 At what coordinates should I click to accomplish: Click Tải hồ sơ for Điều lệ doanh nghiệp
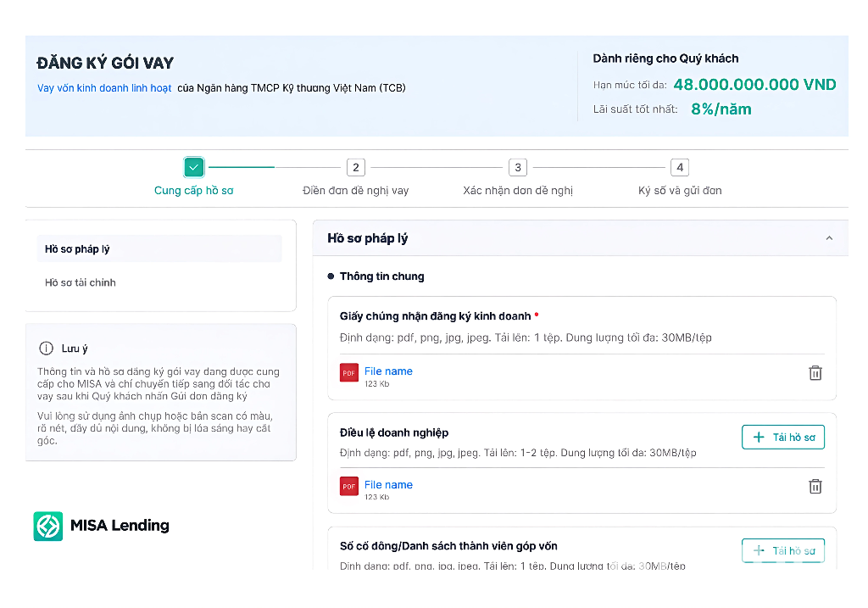(x=782, y=437)
